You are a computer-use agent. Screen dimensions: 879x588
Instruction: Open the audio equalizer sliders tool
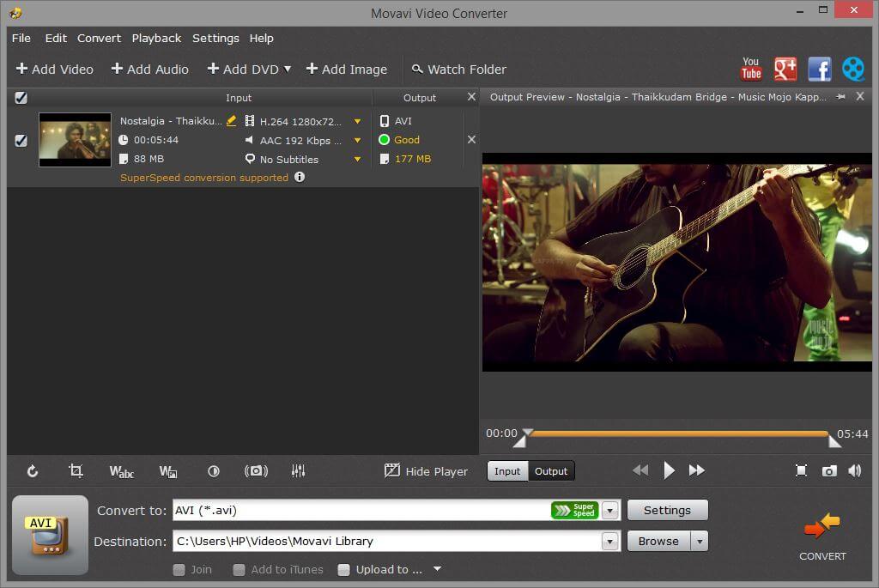[298, 471]
